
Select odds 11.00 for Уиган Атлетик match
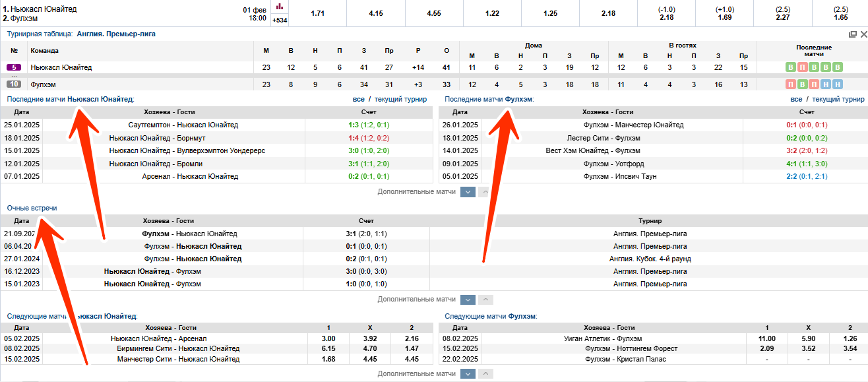tap(766, 338)
